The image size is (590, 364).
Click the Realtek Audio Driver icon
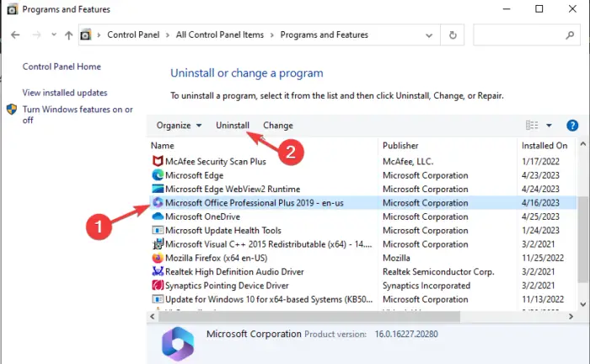pos(158,271)
